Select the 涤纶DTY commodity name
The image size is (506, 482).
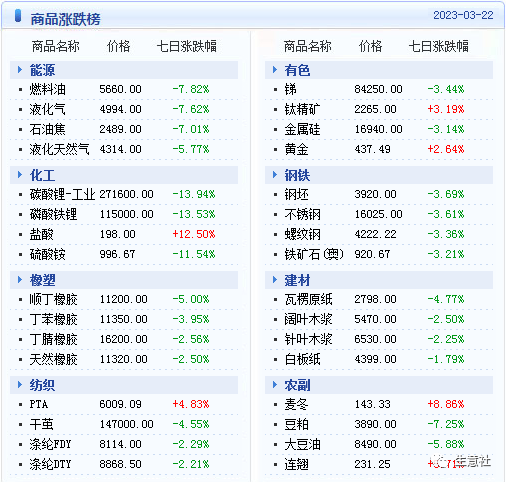pos(50,464)
